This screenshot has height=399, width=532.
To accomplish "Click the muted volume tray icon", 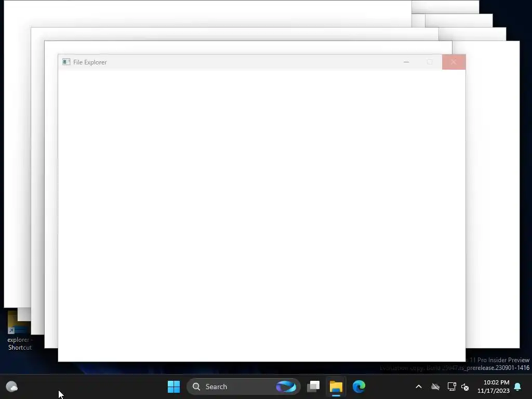I will (x=465, y=387).
